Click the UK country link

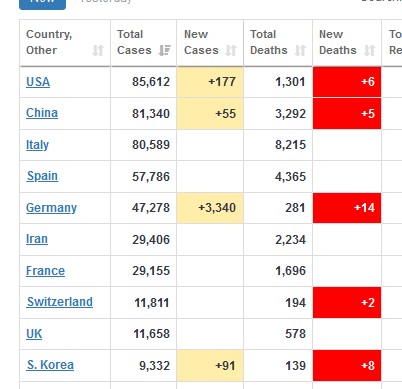(x=34, y=334)
